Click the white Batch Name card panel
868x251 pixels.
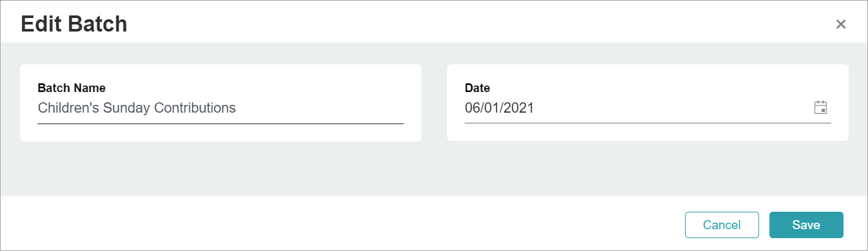pyautogui.click(x=220, y=103)
